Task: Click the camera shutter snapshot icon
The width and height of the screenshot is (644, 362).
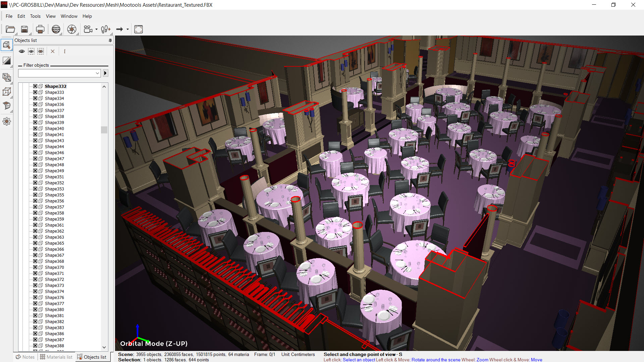Action: [x=71, y=29]
